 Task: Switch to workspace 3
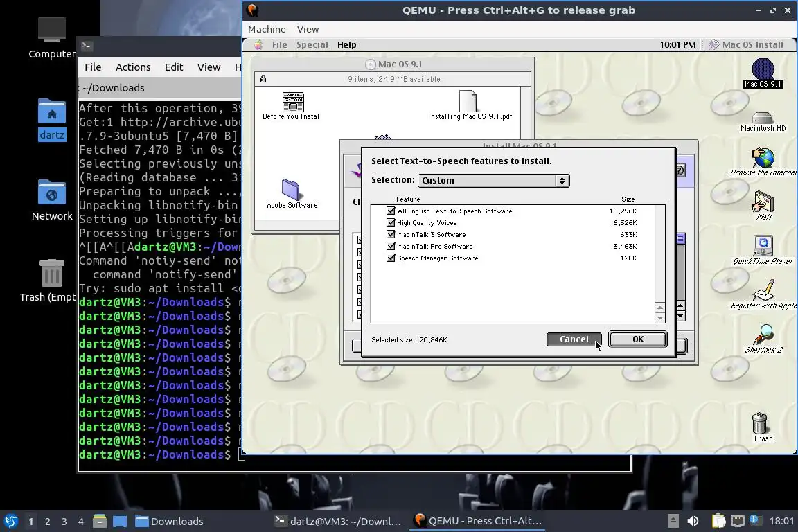tap(64, 522)
